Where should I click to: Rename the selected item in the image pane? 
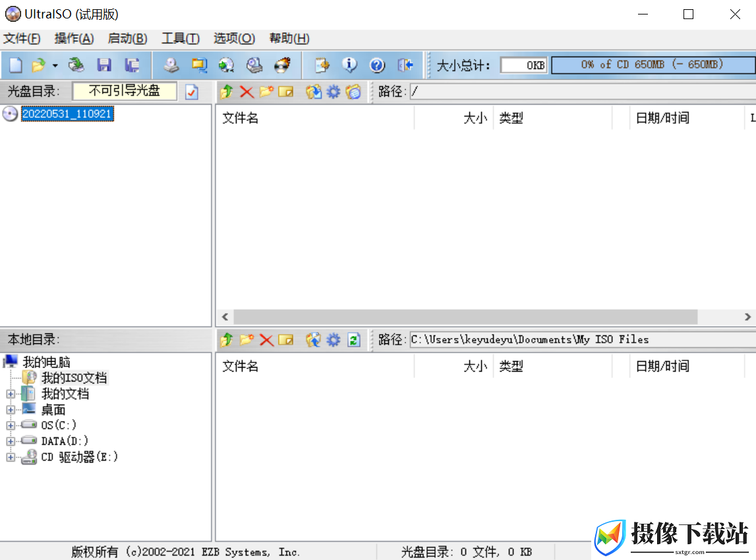click(x=286, y=92)
